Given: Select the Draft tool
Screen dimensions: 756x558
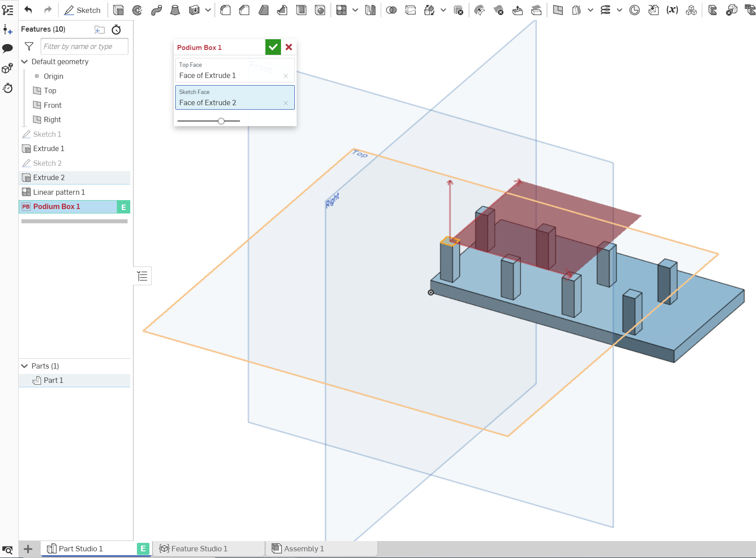Looking at the screenshot, I should coord(264,10).
